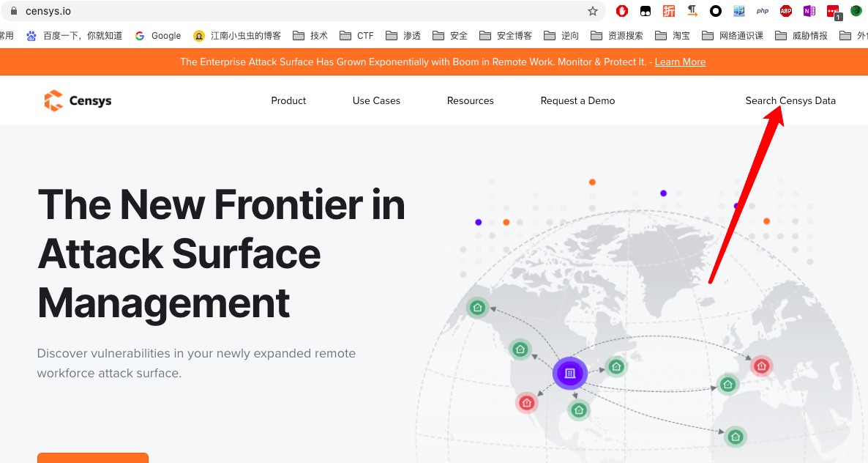Go to Request a Demo
Image resolution: width=868 pixels, height=463 pixels.
point(577,101)
